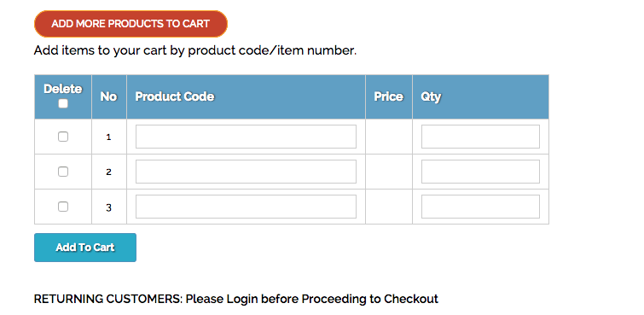
Task: Focus the Product Code field in row 1
Action: (246, 137)
